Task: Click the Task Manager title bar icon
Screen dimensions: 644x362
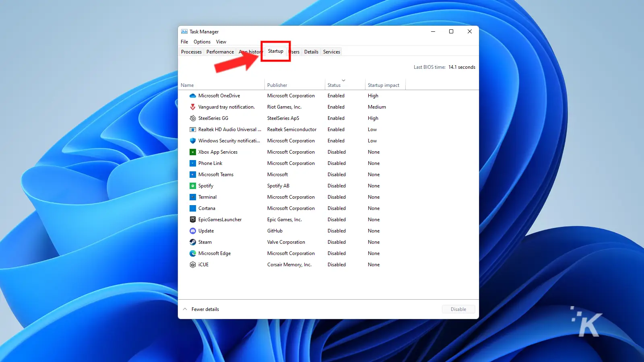Action: [184, 31]
